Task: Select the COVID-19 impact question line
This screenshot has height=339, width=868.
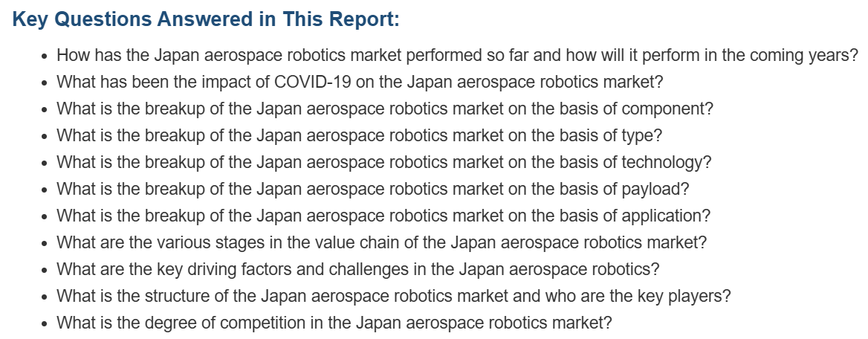Action: click(360, 82)
